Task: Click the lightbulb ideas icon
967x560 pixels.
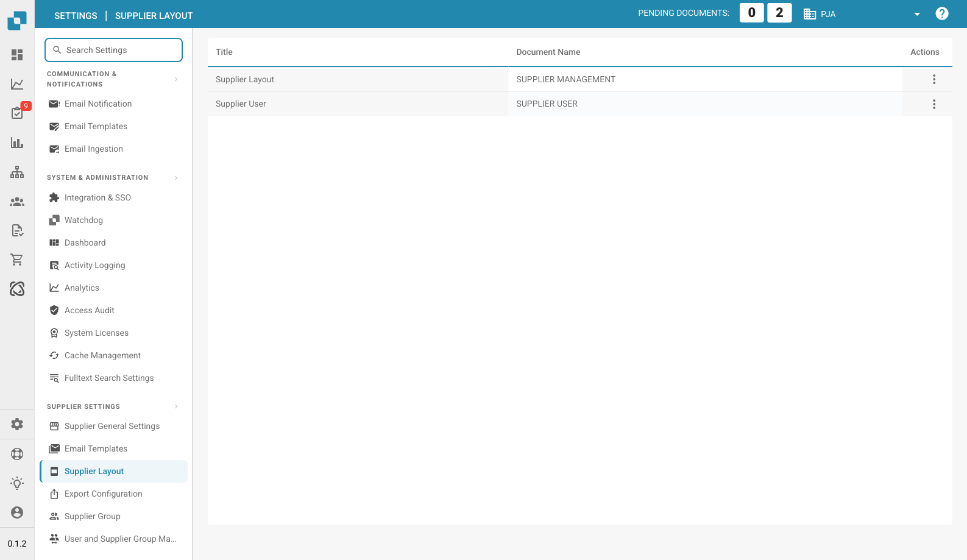Action: pos(17,483)
